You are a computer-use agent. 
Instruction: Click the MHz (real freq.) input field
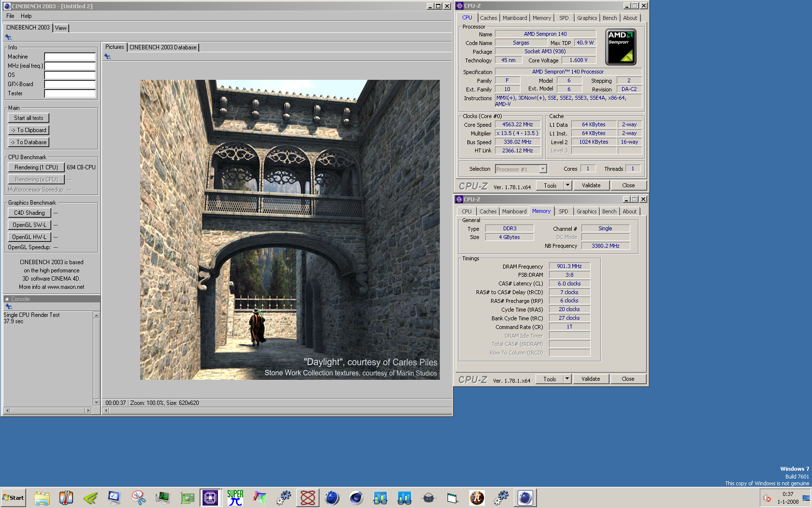(70, 66)
